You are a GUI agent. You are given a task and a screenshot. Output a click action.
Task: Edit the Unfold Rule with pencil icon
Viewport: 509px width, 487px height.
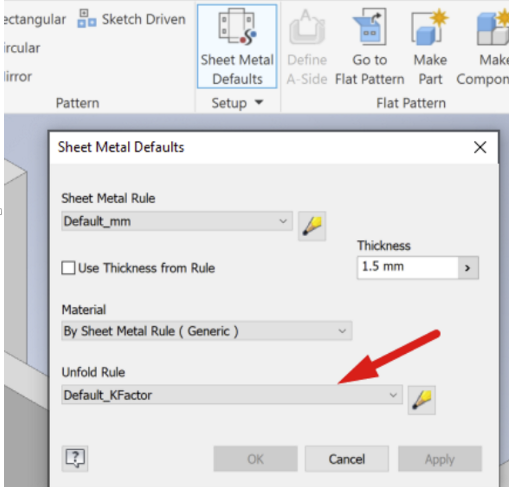pyautogui.click(x=422, y=400)
